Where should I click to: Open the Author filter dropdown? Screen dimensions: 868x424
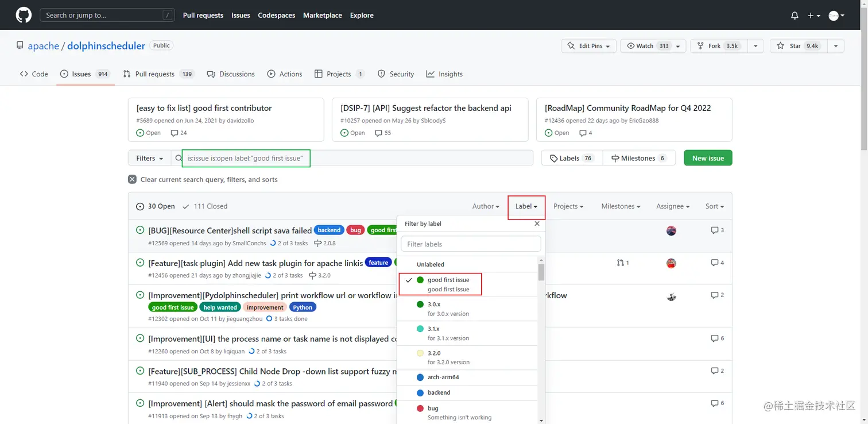(x=486, y=206)
